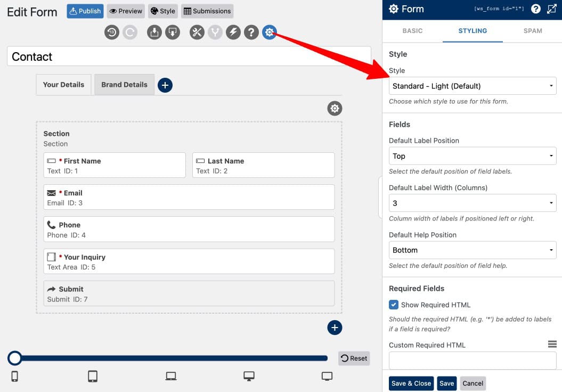
Task: Click the Custom Required HTML input
Action: [473, 361]
